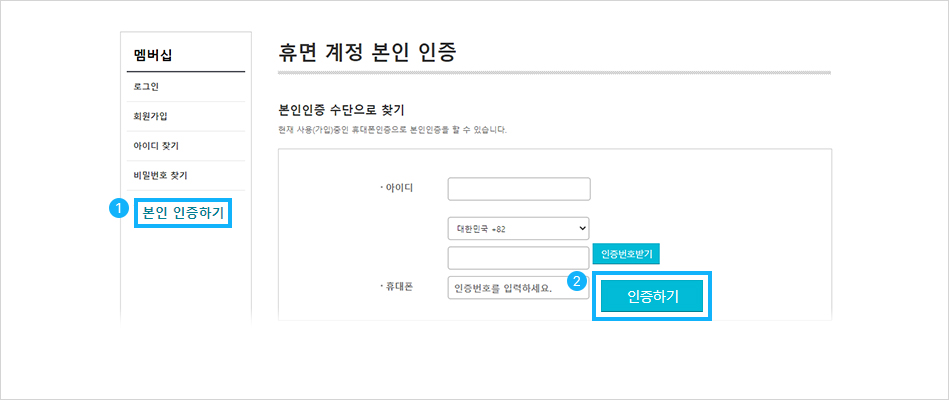949x400 pixels.
Task: Click the large 인증하기 button
Action: point(652,297)
